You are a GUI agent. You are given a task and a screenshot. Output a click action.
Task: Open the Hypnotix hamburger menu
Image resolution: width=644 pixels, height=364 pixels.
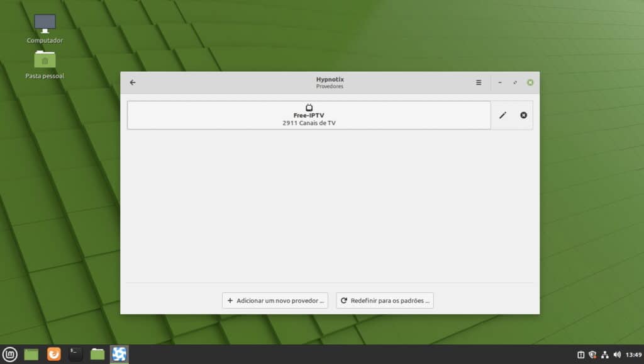point(479,82)
